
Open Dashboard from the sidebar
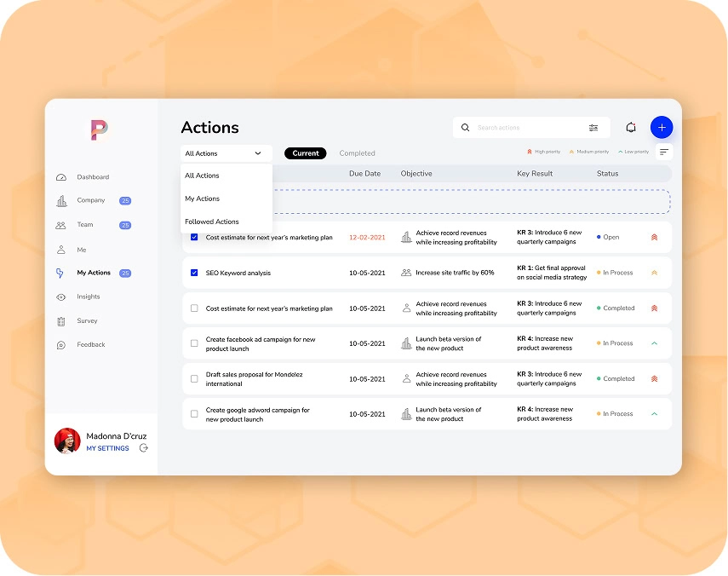pos(92,177)
